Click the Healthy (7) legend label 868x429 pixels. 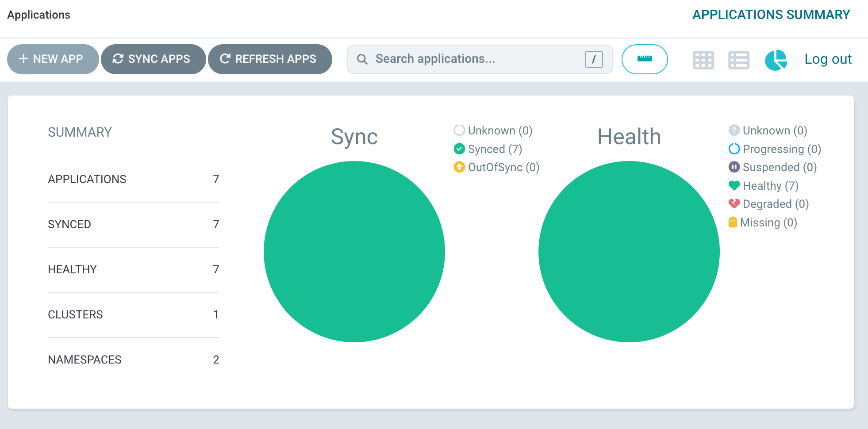[771, 186]
